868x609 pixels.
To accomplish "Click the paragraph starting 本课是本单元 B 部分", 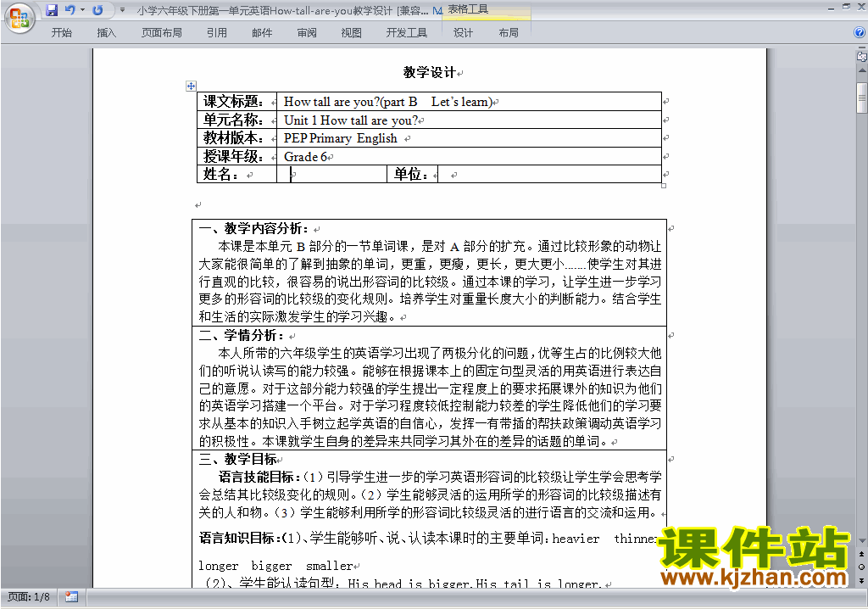I will tap(430, 282).
